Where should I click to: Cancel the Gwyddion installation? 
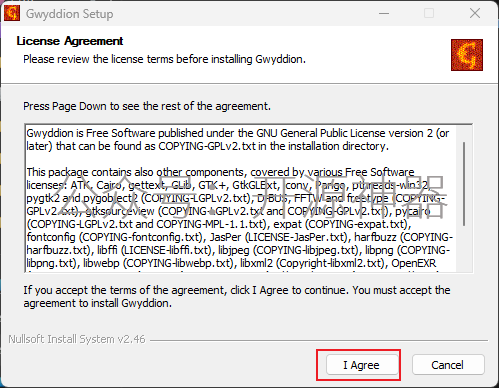tap(448, 365)
